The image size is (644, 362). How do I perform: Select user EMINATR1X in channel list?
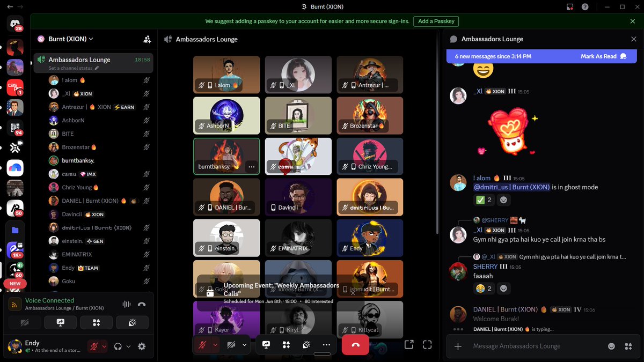(x=99, y=254)
